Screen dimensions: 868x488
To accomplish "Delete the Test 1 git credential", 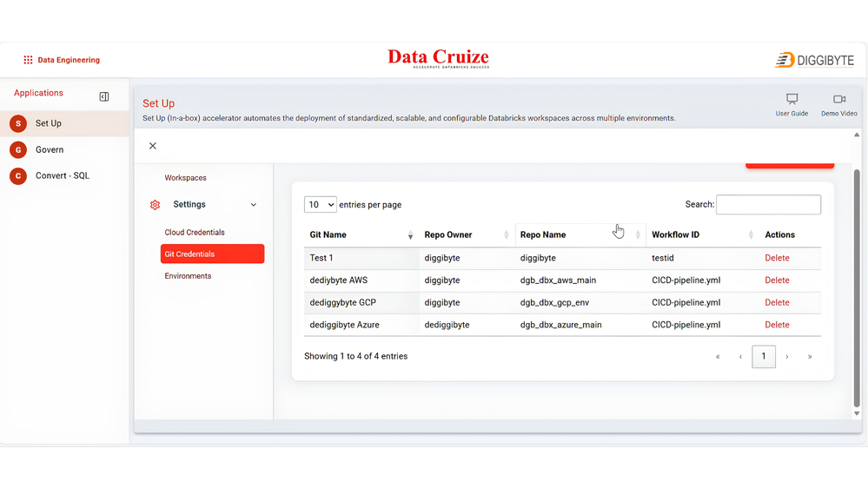I will click(x=777, y=258).
